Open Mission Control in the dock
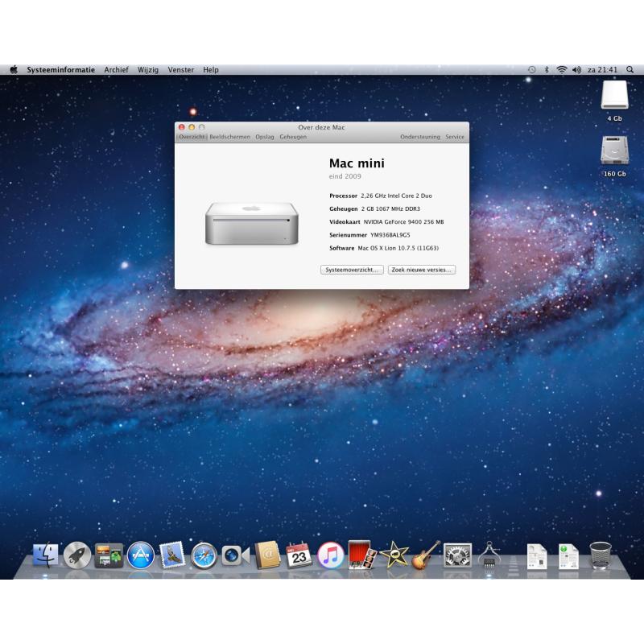Image resolution: width=644 pixels, height=644 pixels. coord(109,555)
